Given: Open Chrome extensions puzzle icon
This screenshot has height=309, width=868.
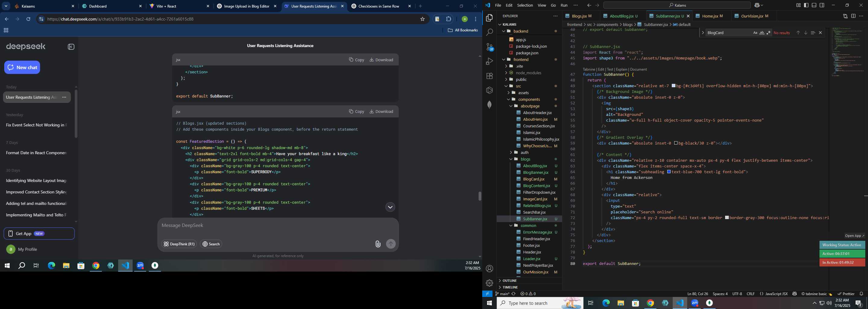Looking at the screenshot, I should click(x=448, y=19).
